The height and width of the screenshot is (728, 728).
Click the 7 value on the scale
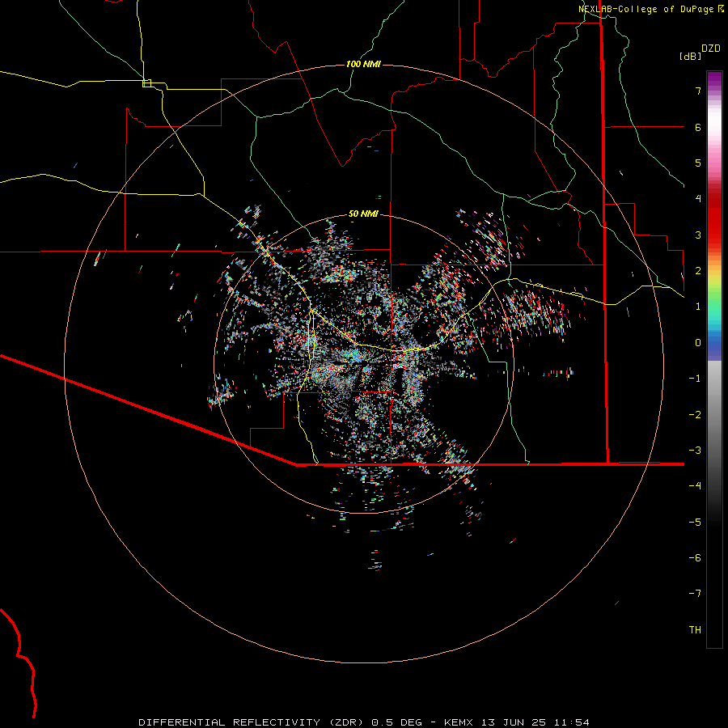click(698, 91)
